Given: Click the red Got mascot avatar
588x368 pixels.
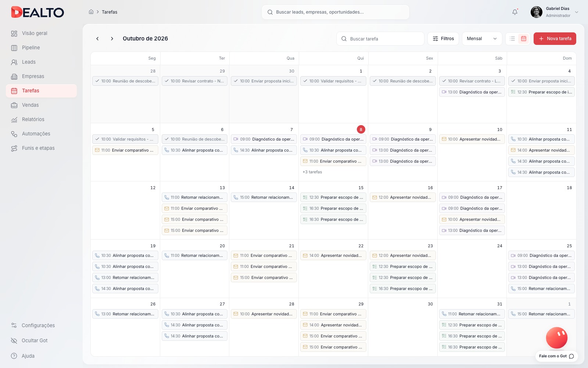Looking at the screenshot, I should pos(557,338).
